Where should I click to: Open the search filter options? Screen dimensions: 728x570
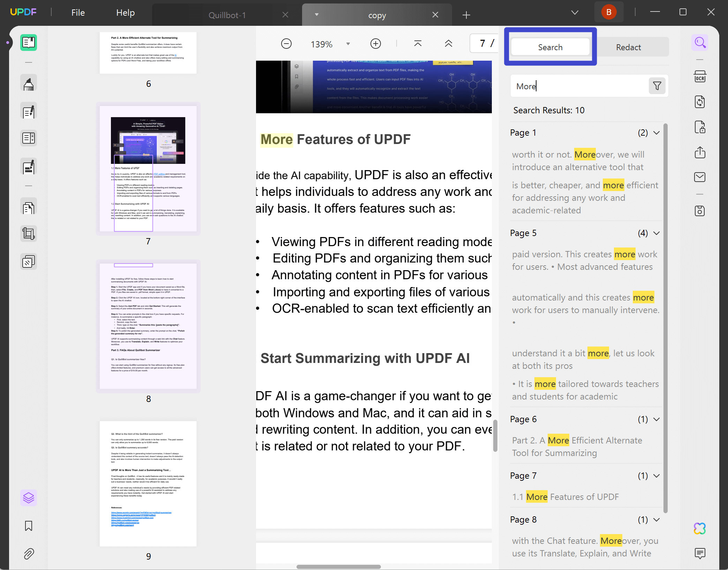point(657,86)
